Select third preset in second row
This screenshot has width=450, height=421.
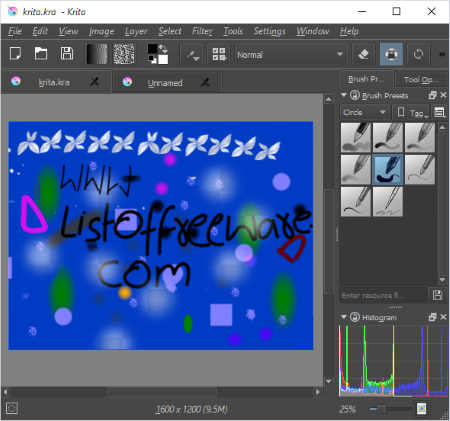coord(420,169)
